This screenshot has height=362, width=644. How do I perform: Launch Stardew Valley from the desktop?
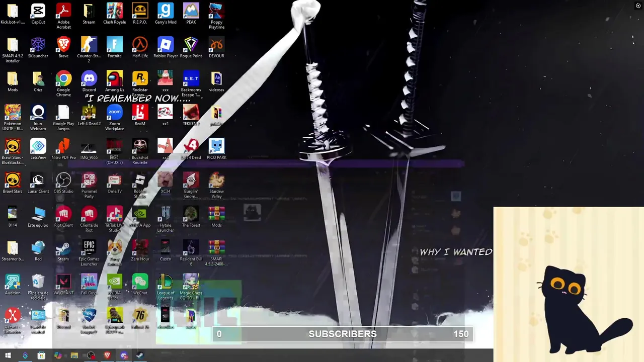[216, 185]
